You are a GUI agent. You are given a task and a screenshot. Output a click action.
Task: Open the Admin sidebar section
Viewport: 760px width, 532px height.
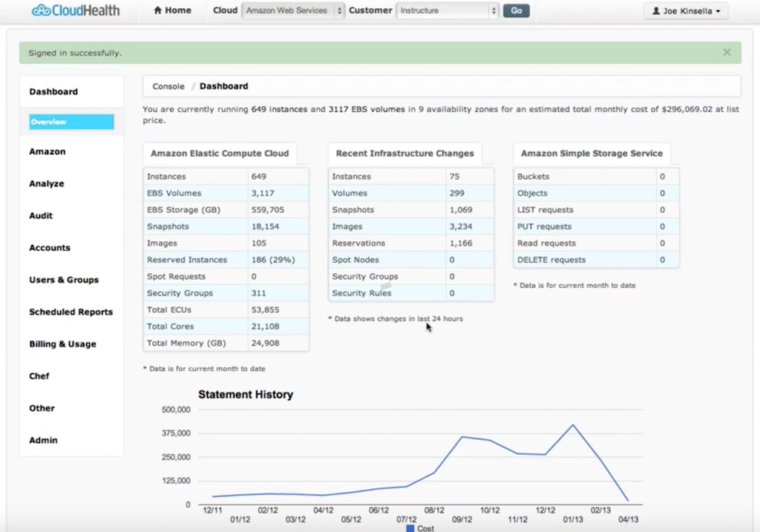click(43, 440)
